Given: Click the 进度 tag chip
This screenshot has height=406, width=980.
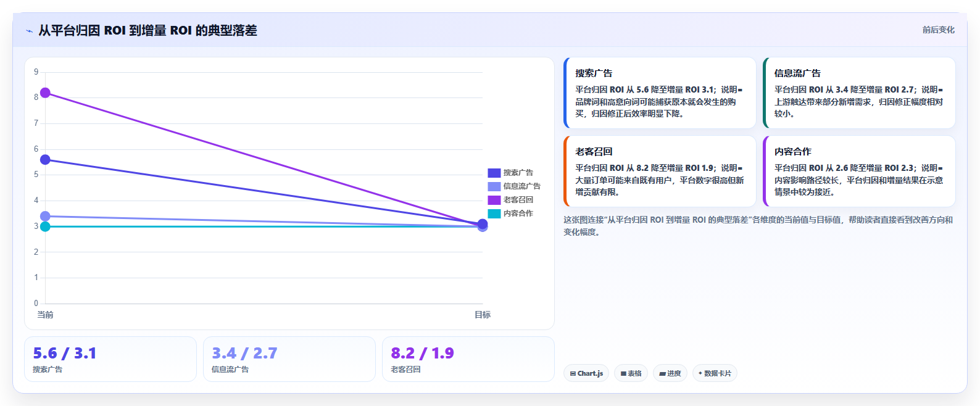Looking at the screenshot, I should click(x=670, y=373).
